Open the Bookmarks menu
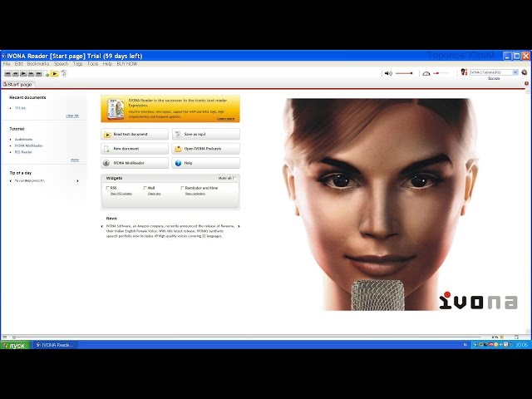The width and height of the screenshot is (532, 399). (x=38, y=64)
